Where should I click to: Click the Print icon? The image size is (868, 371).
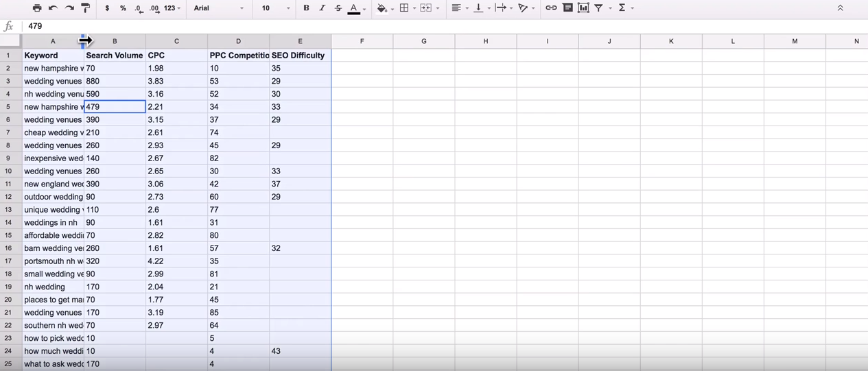coord(37,8)
